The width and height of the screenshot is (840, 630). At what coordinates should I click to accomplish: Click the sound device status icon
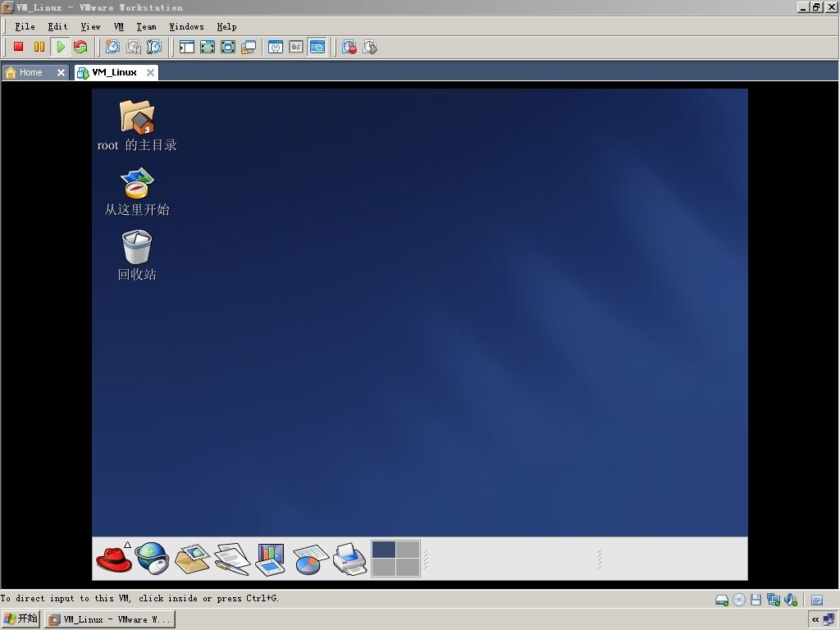[x=791, y=600]
